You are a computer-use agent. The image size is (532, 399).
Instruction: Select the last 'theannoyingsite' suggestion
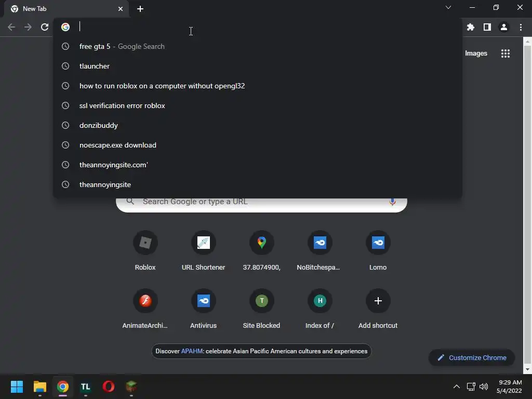(x=258, y=184)
